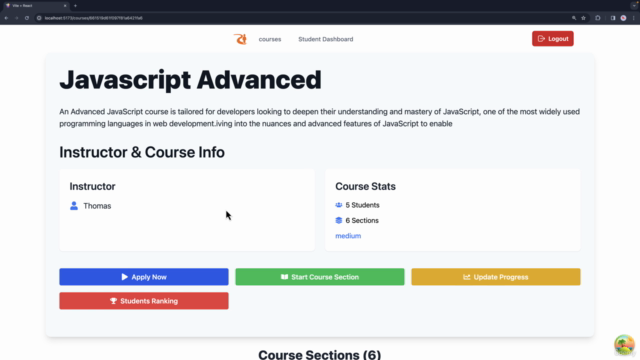
Task: Click the medium difficulty link
Action: 348,236
